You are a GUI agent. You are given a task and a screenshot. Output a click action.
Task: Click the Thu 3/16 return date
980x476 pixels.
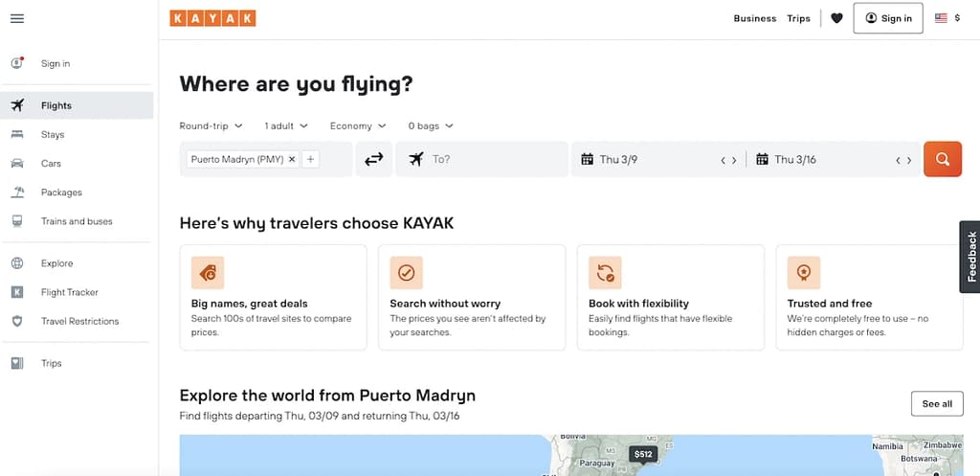click(795, 160)
